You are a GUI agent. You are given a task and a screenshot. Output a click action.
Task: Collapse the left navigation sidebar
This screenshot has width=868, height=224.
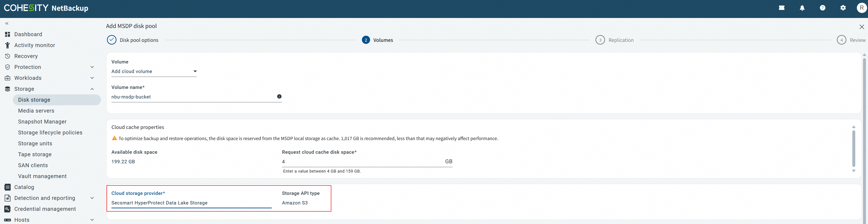[x=7, y=24]
